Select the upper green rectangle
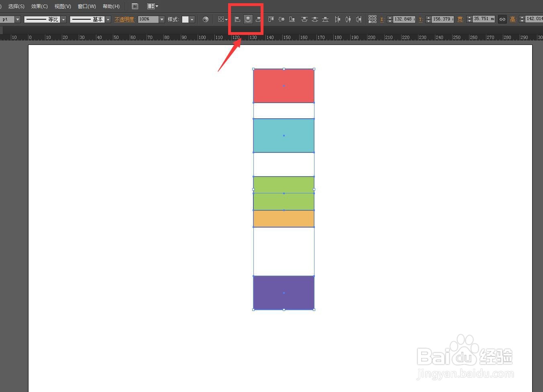The width and height of the screenshot is (543, 392). [284, 185]
